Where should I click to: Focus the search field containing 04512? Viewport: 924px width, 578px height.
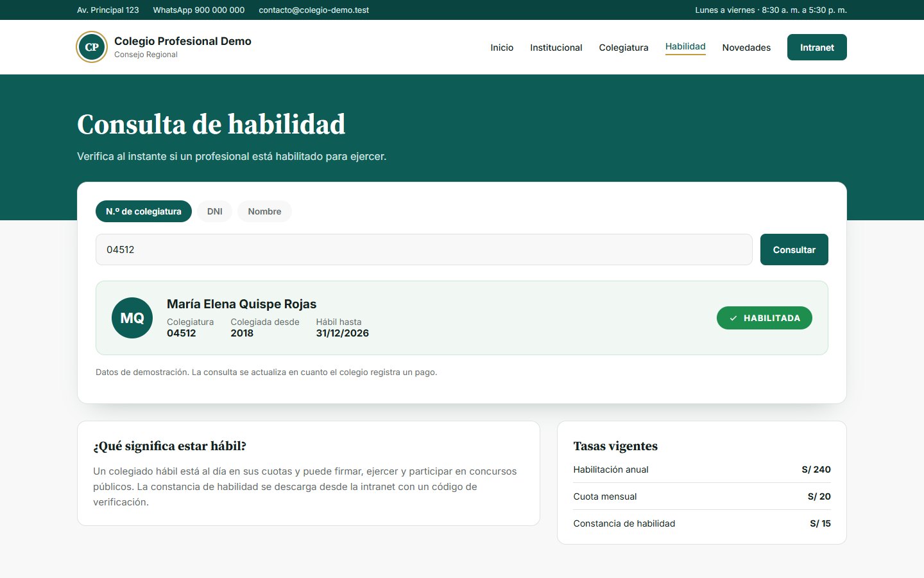click(424, 249)
